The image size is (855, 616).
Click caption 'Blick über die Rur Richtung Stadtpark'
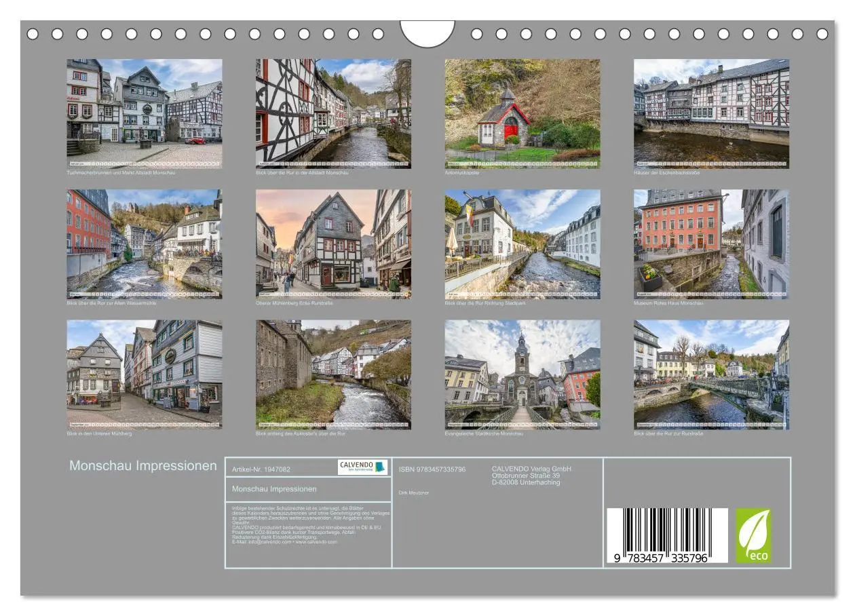pos(486,303)
